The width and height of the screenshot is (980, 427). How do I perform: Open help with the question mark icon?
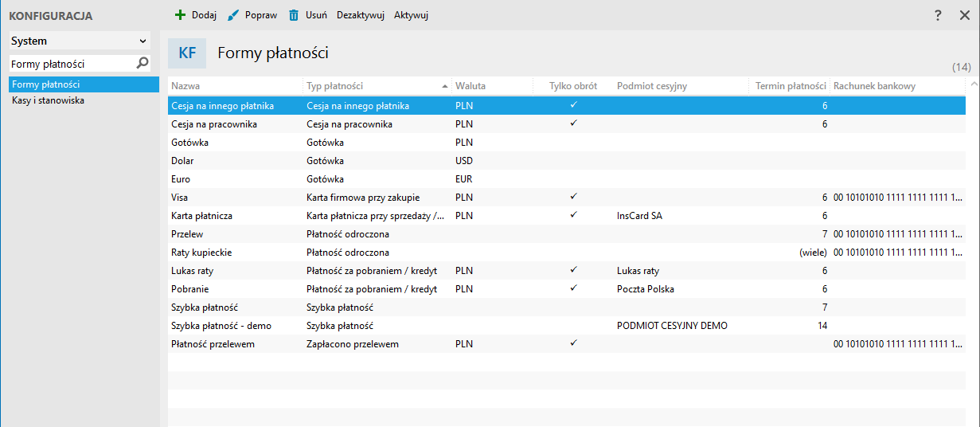pos(938,15)
